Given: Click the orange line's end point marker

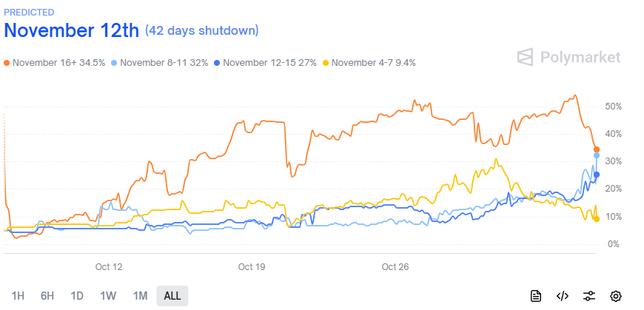Looking at the screenshot, I should point(597,149).
